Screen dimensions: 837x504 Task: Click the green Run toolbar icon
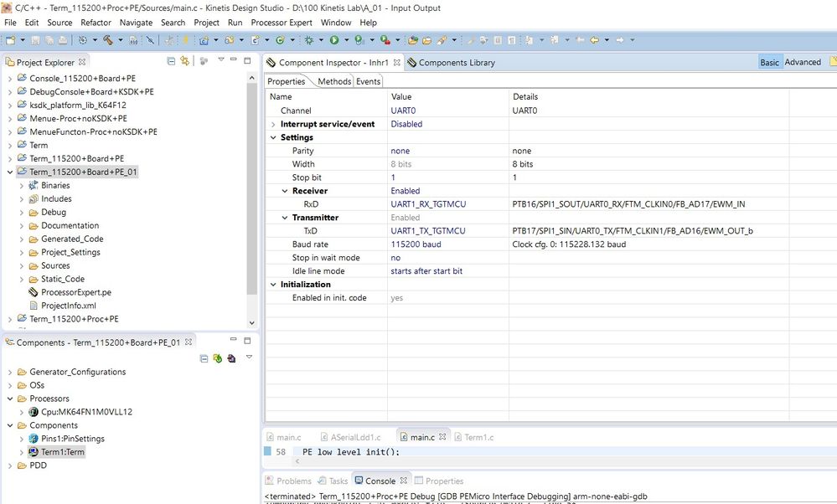point(334,40)
